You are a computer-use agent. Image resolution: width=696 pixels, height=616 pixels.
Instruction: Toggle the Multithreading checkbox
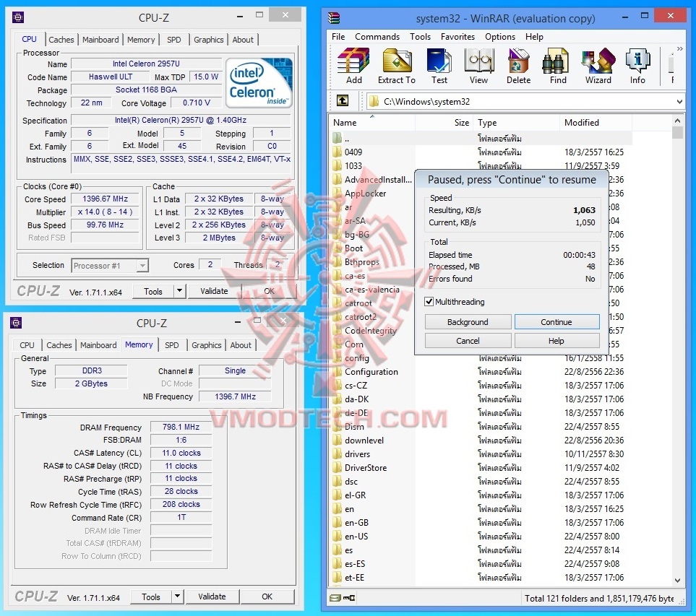(429, 302)
